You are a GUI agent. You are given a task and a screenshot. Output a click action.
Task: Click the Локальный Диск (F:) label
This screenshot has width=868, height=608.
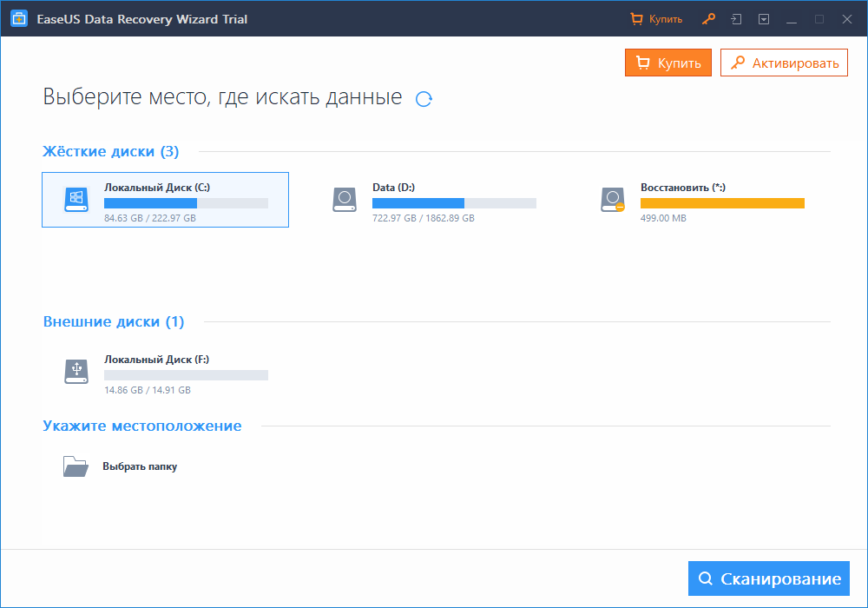pos(156,360)
